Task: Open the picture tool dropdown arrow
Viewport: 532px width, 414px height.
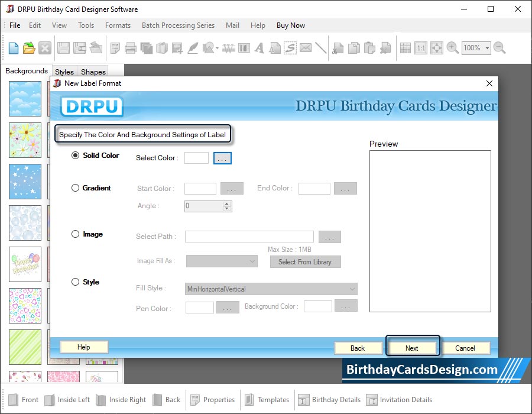Action: coord(217,48)
